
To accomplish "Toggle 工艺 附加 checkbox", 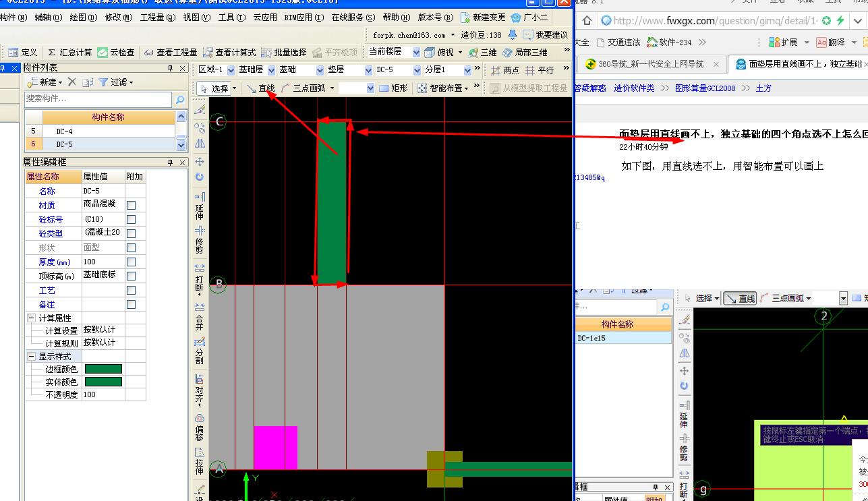I will [x=131, y=290].
